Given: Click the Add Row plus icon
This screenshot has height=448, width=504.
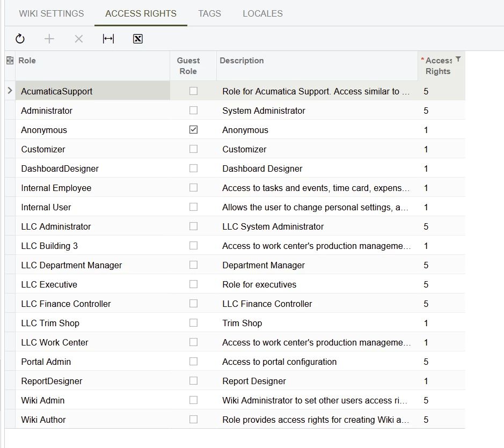Looking at the screenshot, I should (x=49, y=39).
